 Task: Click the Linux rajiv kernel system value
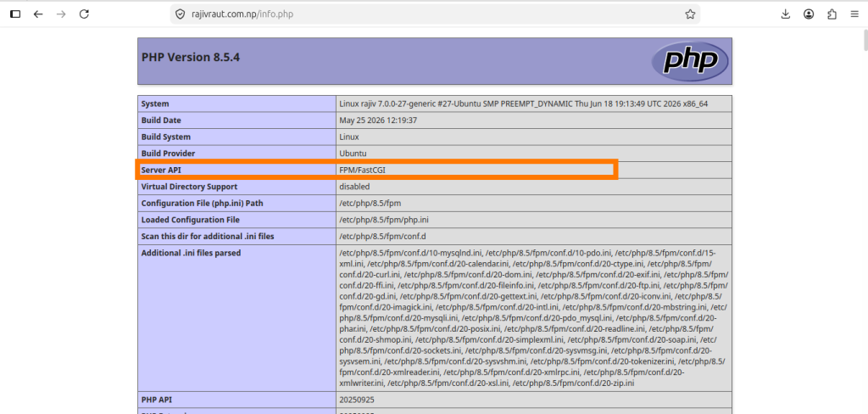tap(524, 103)
